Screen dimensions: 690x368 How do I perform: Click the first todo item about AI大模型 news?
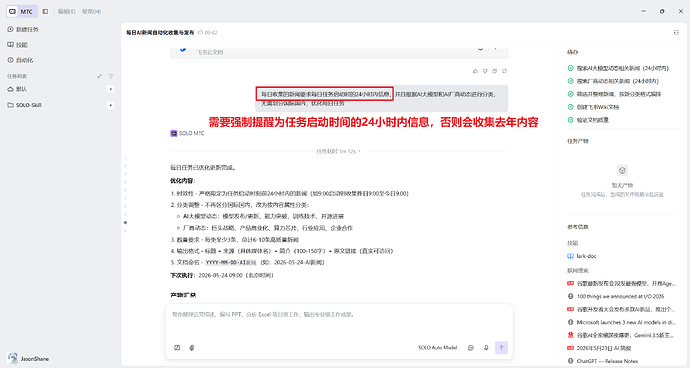coord(618,68)
